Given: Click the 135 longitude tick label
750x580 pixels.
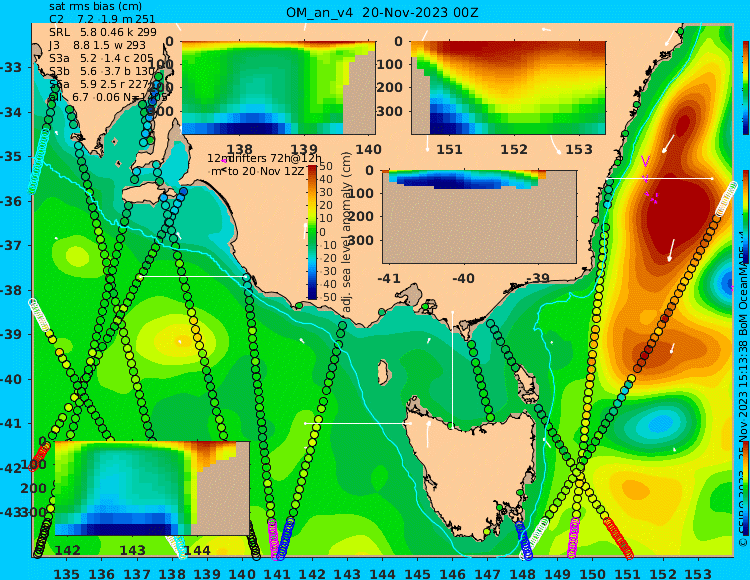Looking at the screenshot, I should 66,573.
